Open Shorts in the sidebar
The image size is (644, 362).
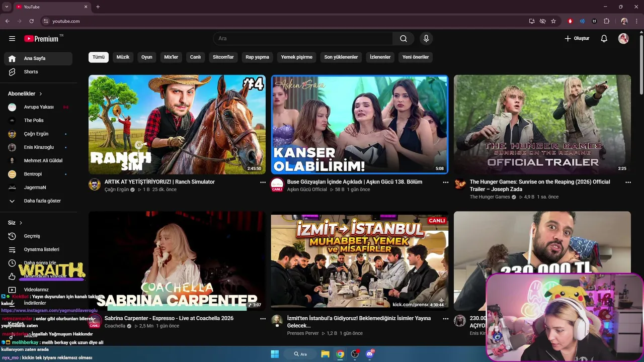38,72
